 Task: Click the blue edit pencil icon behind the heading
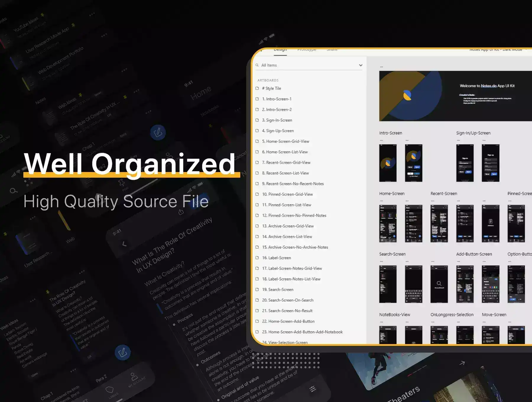point(158,132)
